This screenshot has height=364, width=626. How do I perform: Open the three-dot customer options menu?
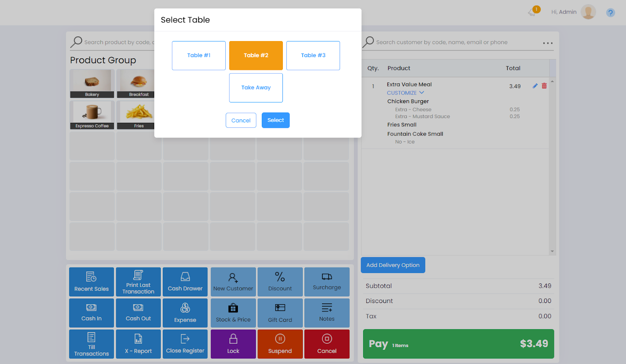[x=547, y=43]
